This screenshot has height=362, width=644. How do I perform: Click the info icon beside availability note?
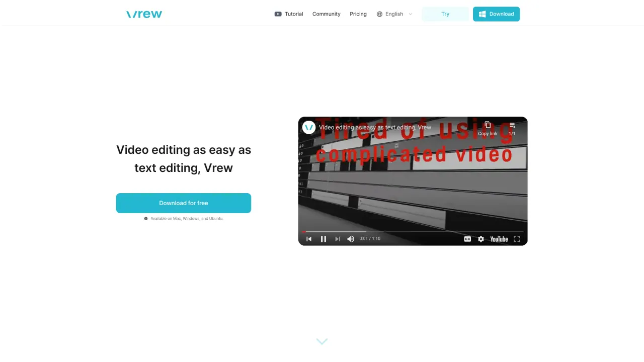point(146,219)
